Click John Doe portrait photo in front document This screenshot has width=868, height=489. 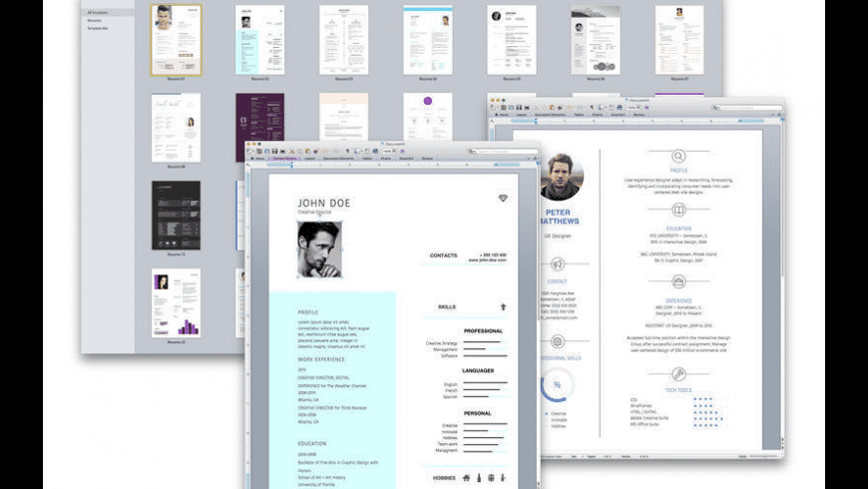pyautogui.click(x=319, y=249)
